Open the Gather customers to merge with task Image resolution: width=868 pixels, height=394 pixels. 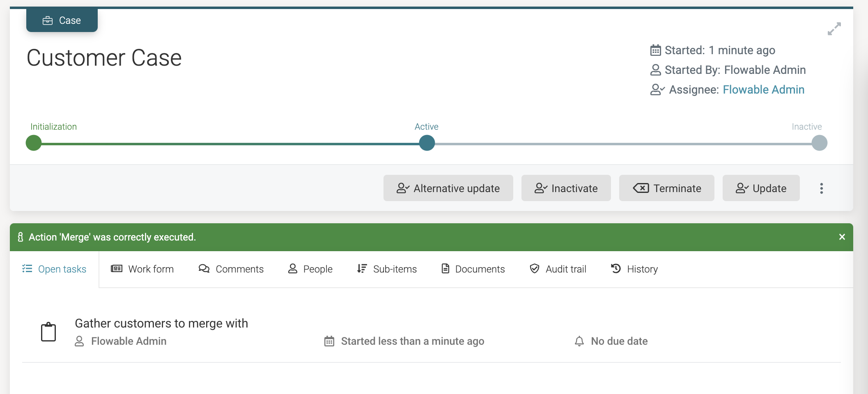[161, 323]
